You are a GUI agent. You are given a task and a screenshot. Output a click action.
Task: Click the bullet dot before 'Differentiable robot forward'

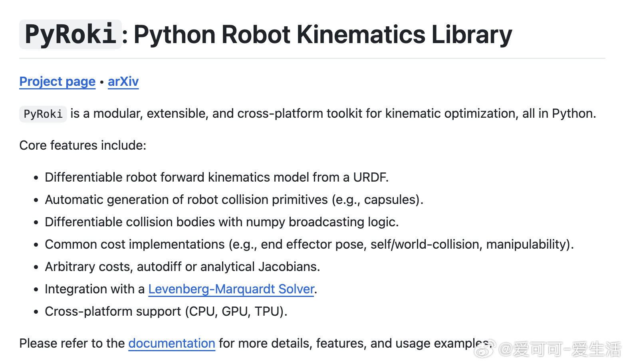coord(36,178)
